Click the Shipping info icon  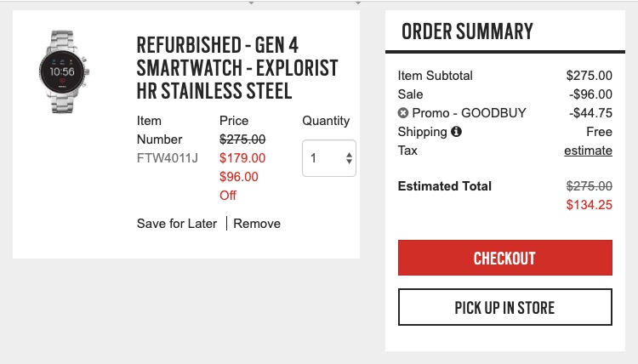coord(457,132)
